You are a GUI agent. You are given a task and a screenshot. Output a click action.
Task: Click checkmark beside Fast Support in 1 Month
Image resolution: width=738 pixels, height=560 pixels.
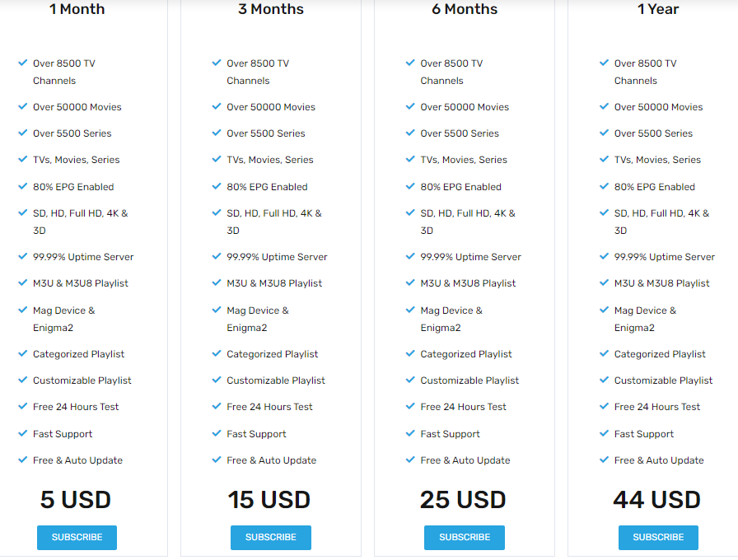click(22, 433)
